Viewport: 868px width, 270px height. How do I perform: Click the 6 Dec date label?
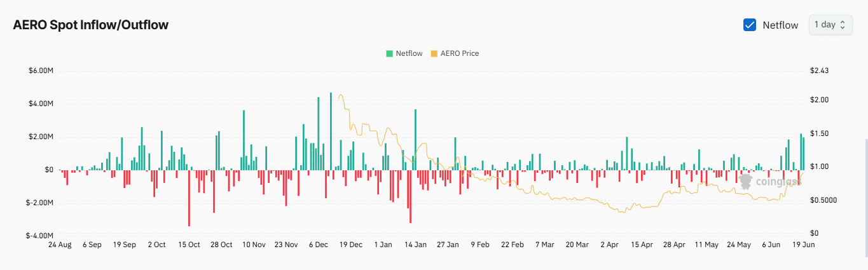[319, 245]
